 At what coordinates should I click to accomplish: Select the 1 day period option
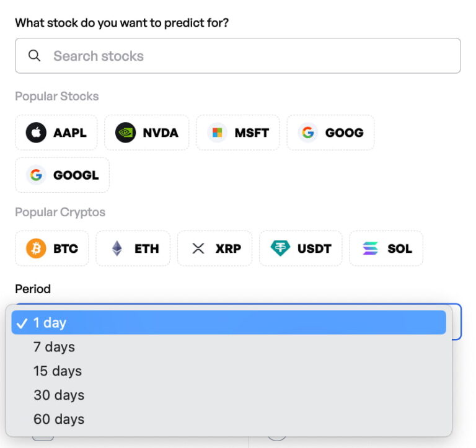coord(50,322)
